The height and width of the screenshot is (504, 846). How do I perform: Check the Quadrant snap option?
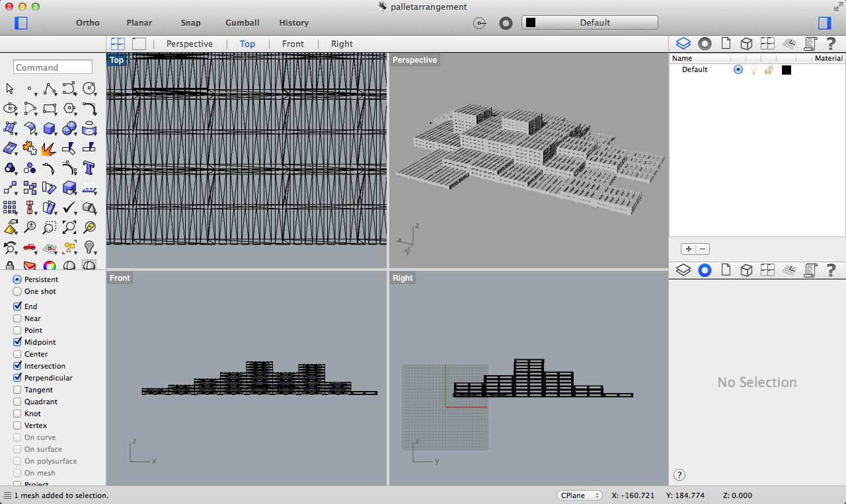[x=17, y=402]
